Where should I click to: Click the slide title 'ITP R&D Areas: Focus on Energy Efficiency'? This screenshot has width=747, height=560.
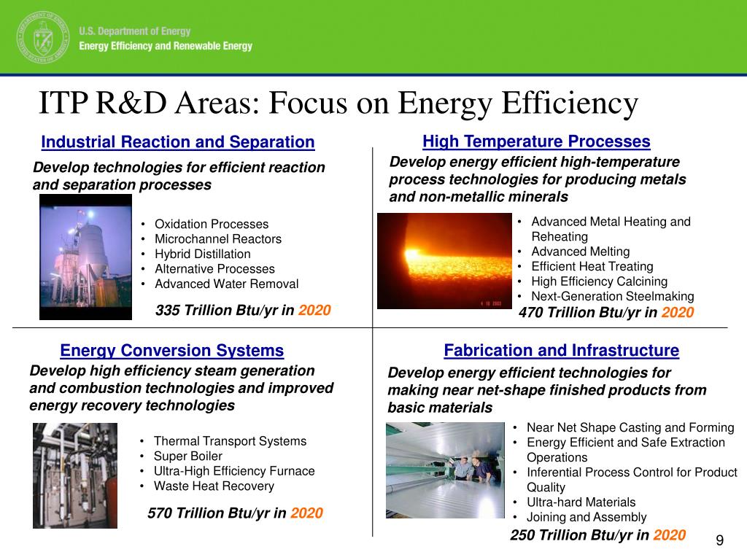(x=338, y=104)
